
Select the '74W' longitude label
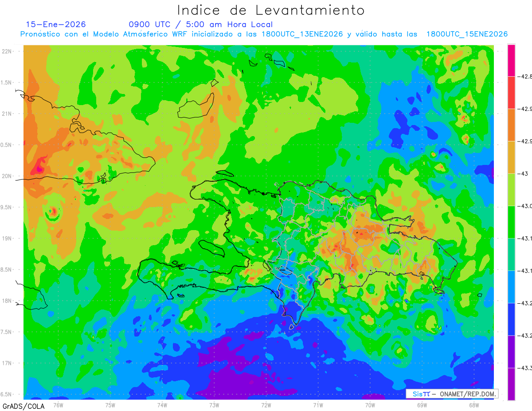[162, 405]
